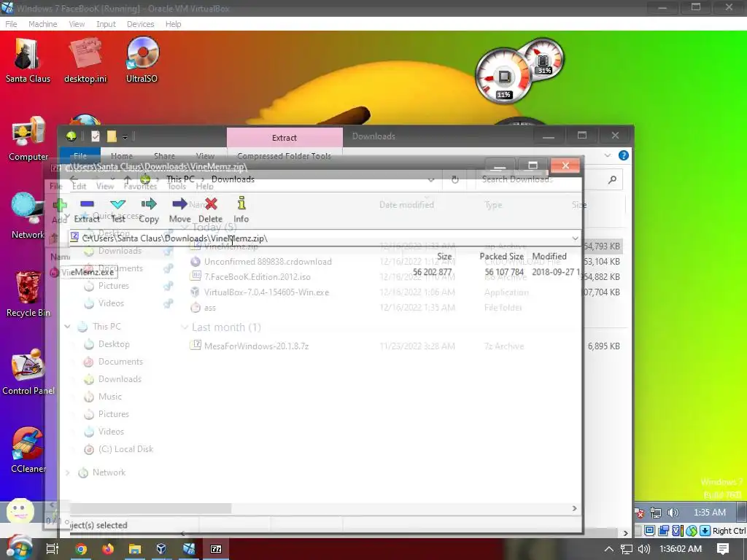The width and height of the screenshot is (747, 560).
Task: Select the Santa Claus desktop icon
Action: click(x=28, y=61)
